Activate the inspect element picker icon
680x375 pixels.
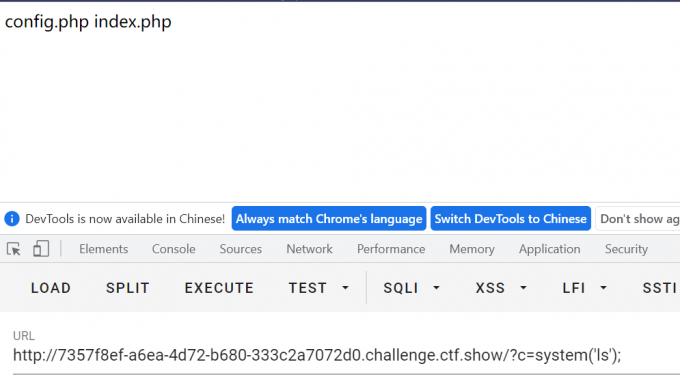tap(14, 249)
